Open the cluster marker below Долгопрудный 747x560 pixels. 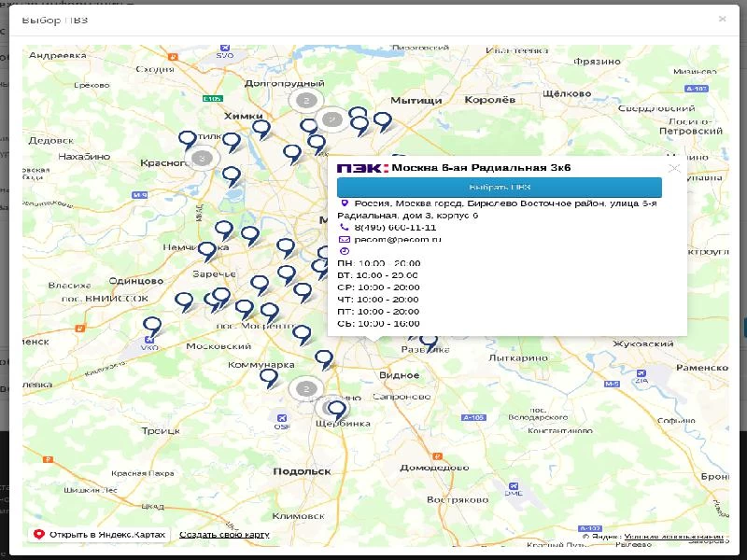pos(306,101)
